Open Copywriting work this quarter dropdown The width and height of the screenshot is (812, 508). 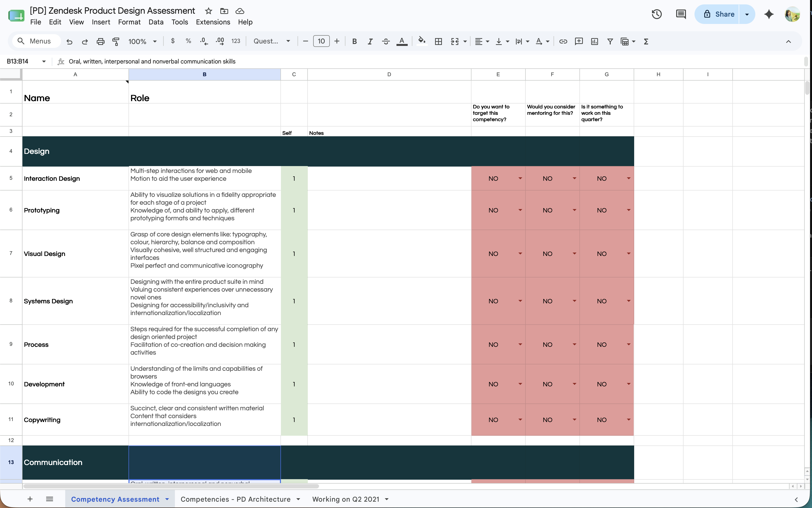coord(629,419)
